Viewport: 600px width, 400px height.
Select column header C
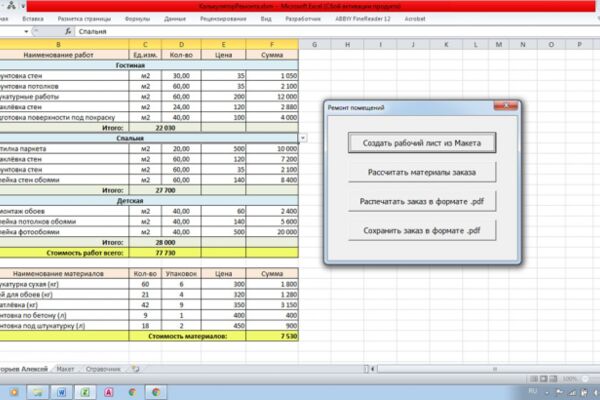pyautogui.click(x=145, y=44)
